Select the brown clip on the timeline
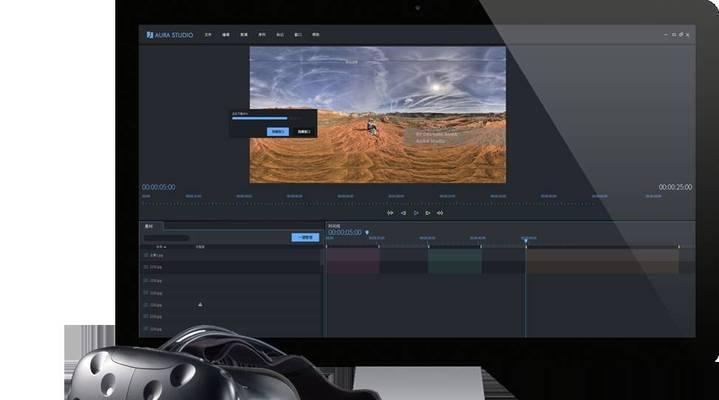The height and width of the screenshot is (400, 719). [602, 260]
